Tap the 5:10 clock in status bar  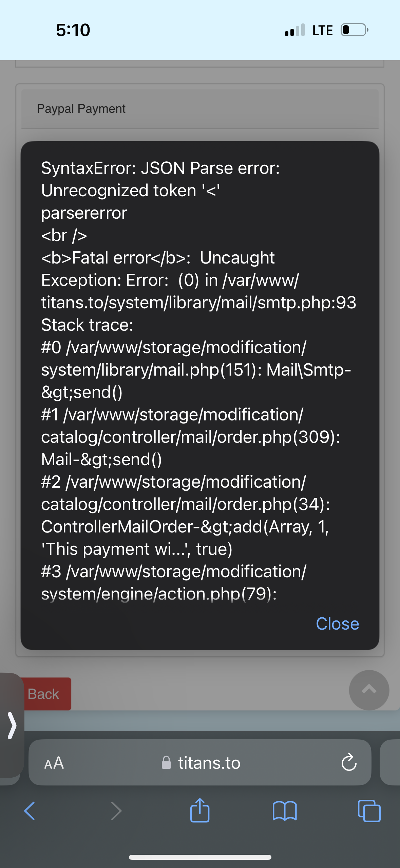click(73, 30)
